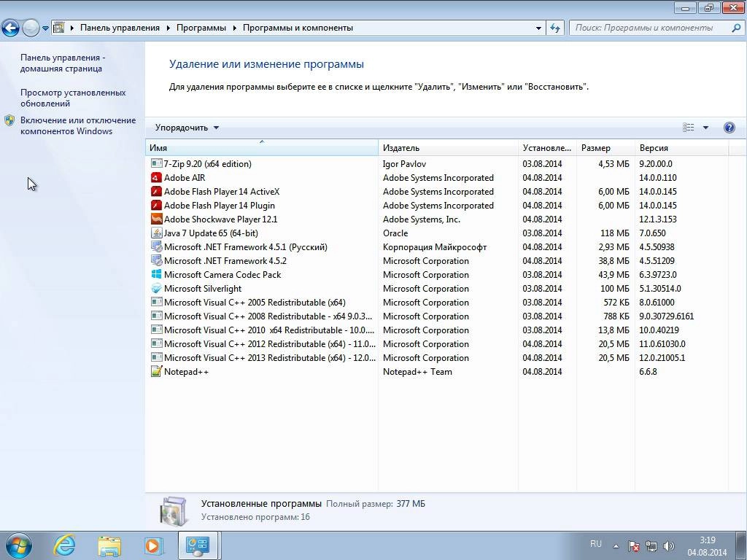Screen dimensions: 747x560
Task: Click the Notepad++ Team publisher cell
Action: coord(417,371)
